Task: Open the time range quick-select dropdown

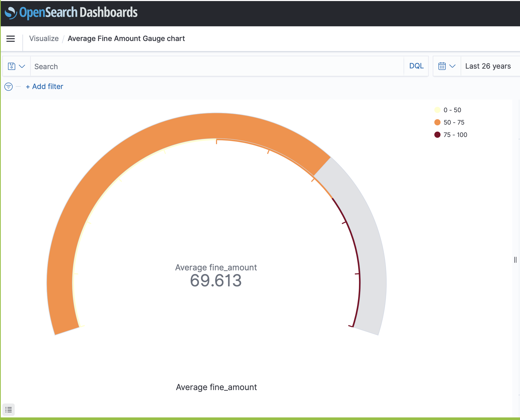Action: click(452, 66)
